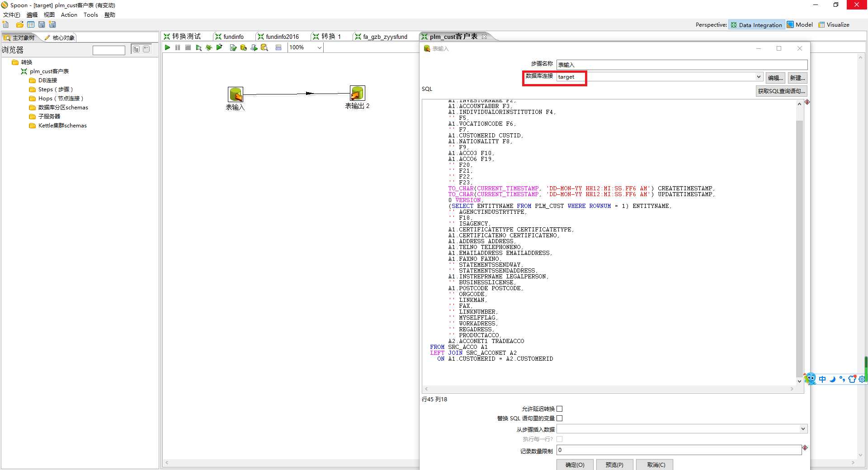Screen dimensions: 868x470
Task: Verify the transformation icon
Action: (x=233, y=47)
